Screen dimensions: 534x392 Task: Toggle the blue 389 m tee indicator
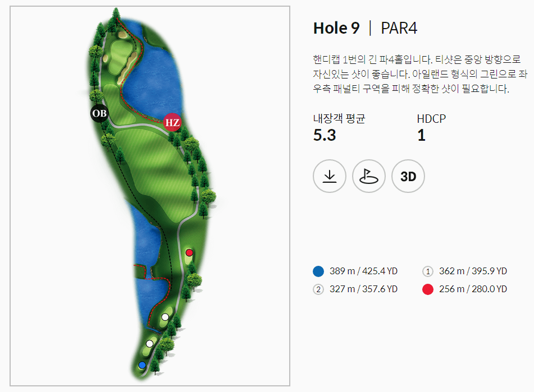click(319, 271)
